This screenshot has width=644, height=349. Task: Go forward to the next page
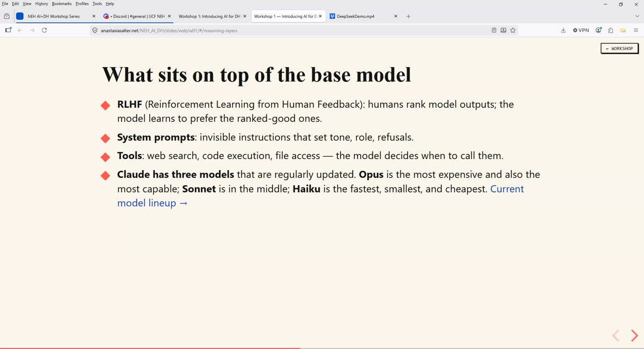(32, 30)
